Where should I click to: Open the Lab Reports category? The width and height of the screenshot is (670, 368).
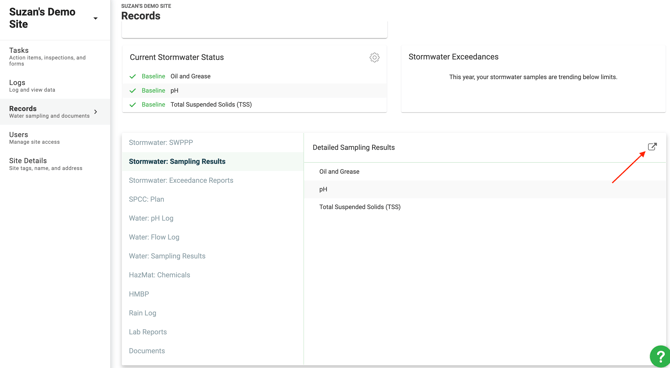[212, 332]
